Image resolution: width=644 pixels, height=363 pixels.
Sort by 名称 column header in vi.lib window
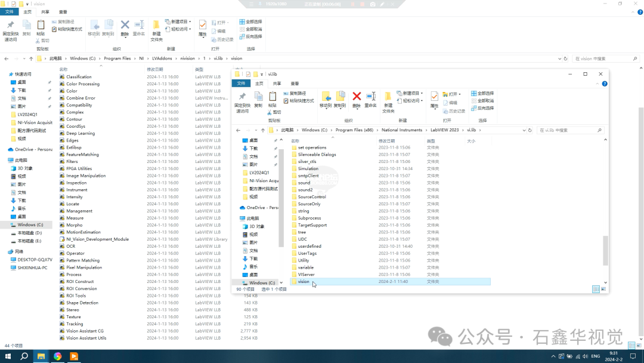[295, 141]
